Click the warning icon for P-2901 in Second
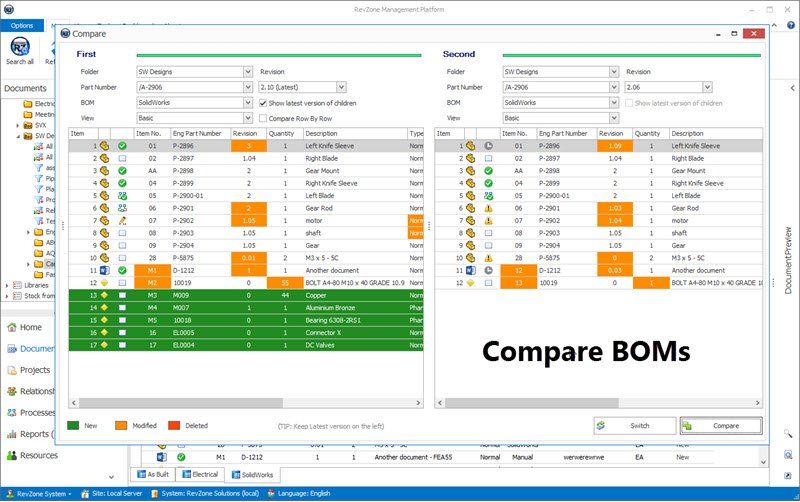This screenshot has height=502, width=800. (x=488, y=208)
